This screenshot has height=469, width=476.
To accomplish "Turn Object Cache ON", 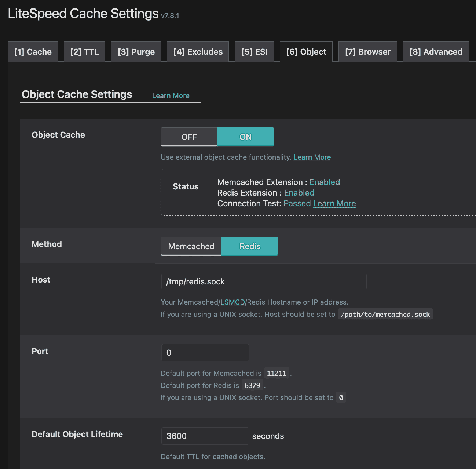I will 246,137.
